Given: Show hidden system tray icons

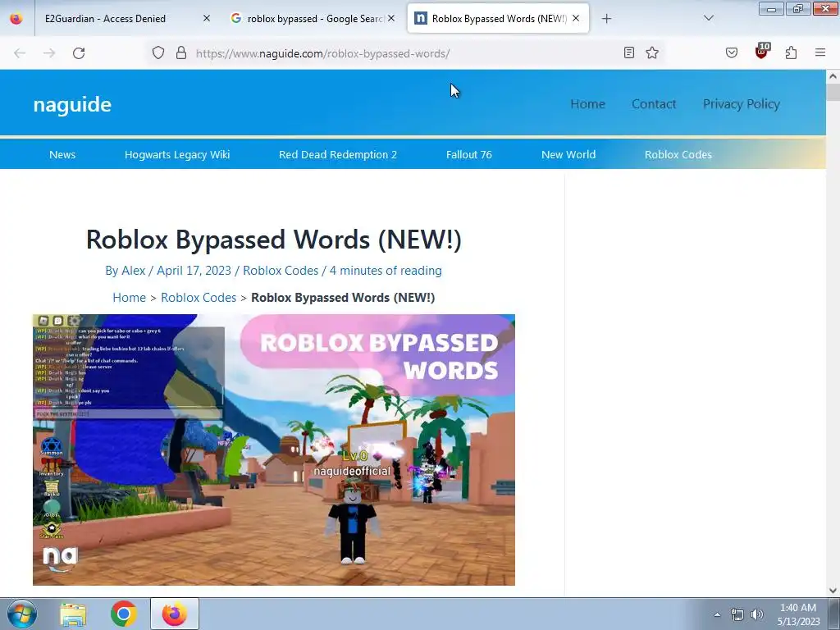Looking at the screenshot, I should point(717,614).
